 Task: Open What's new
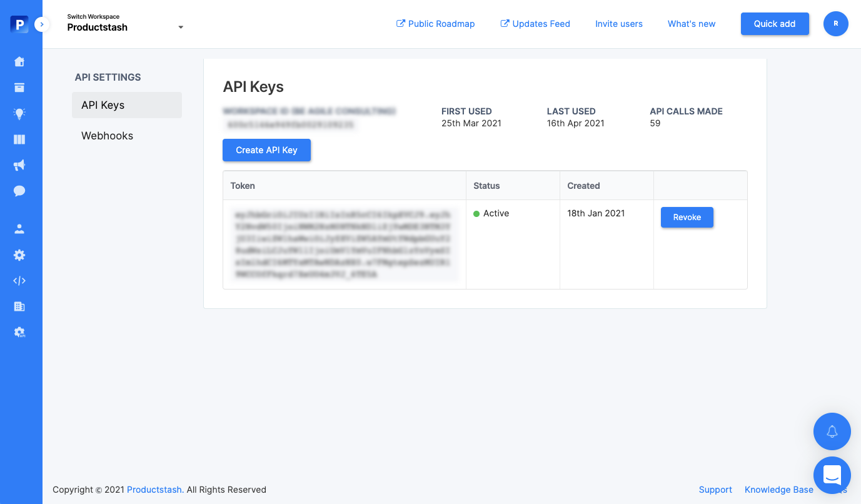tap(692, 24)
